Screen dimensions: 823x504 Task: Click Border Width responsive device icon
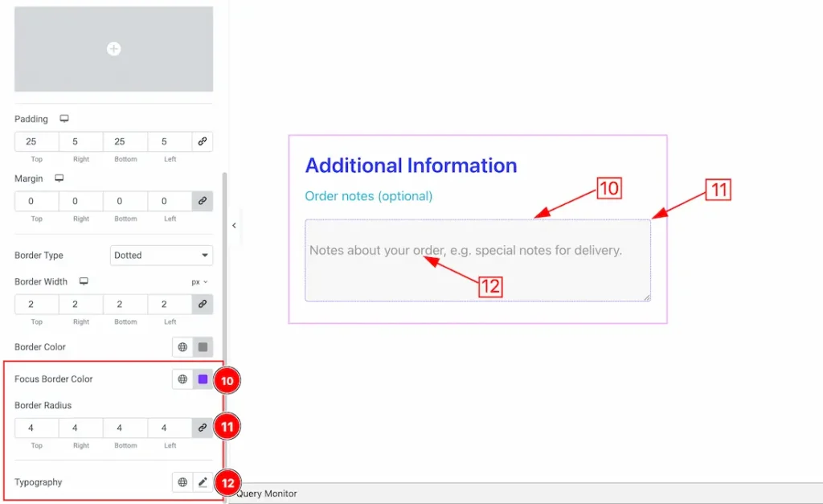pos(84,282)
